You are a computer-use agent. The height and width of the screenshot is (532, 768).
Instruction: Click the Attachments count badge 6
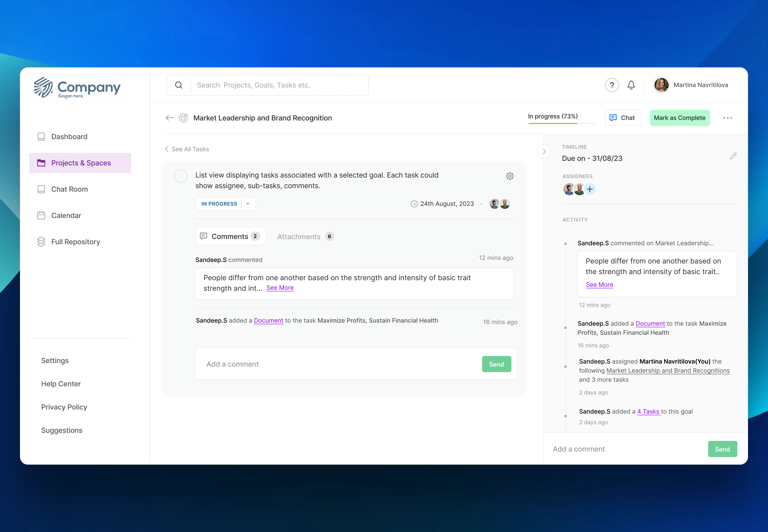click(x=329, y=236)
